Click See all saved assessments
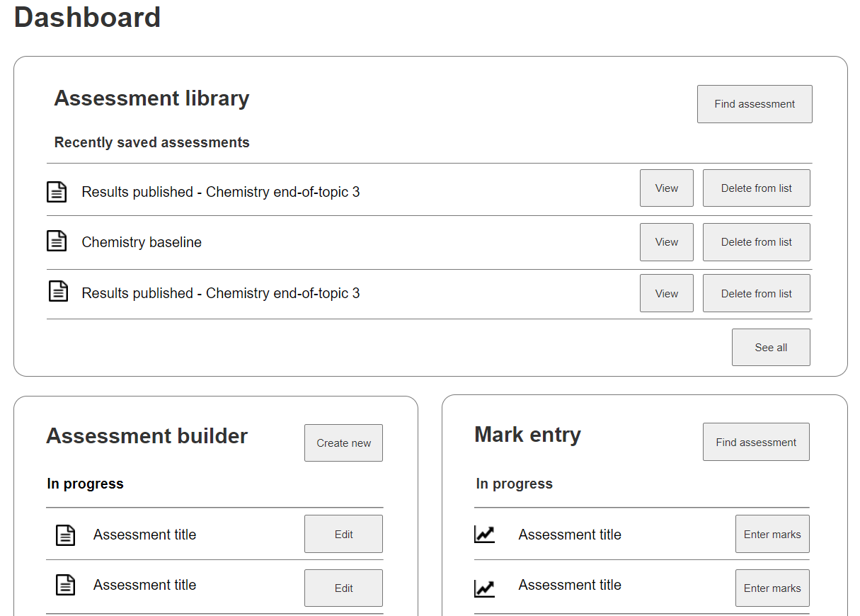Image resolution: width=860 pixels, height=616 pixels. click(771, 347)
